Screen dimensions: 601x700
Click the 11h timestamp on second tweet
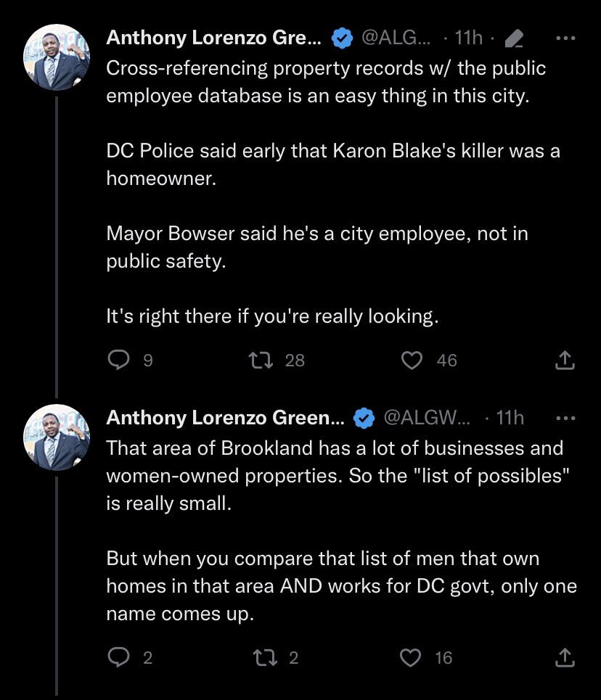pos(509,418)
